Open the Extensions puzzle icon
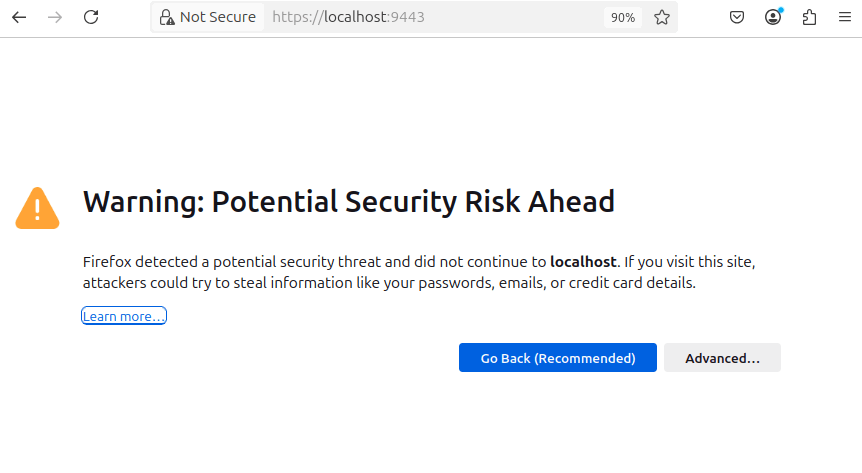This screenshot has width=862, height=473. point(809,18)
